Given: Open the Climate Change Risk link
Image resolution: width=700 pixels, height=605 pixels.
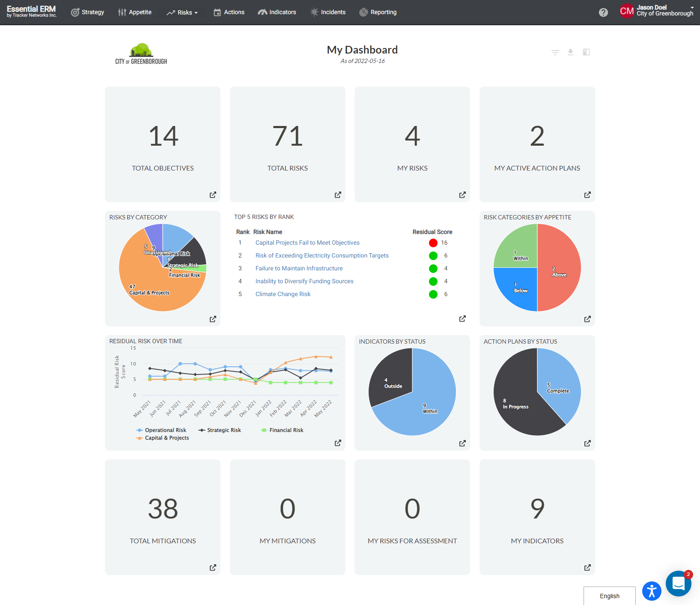Looking at the screenshot, I should (x=283, y=294).
